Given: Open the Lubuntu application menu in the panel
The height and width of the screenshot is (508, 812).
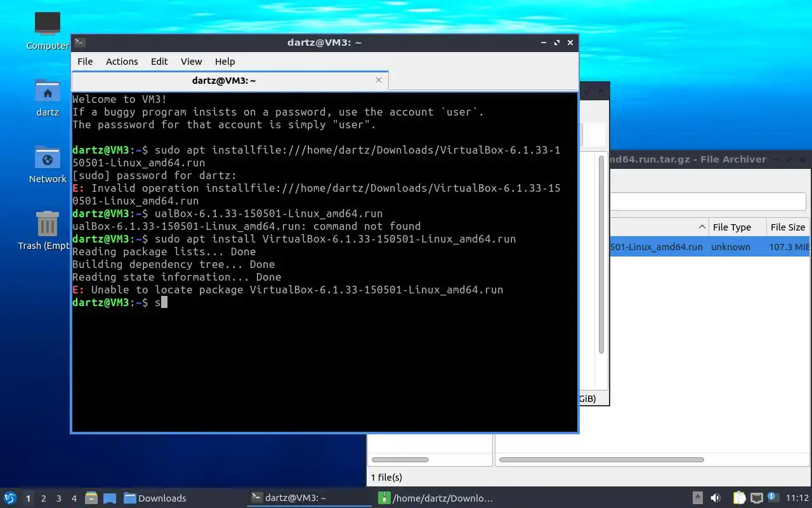Looking at the screenshot, I should tap(10, 498).
